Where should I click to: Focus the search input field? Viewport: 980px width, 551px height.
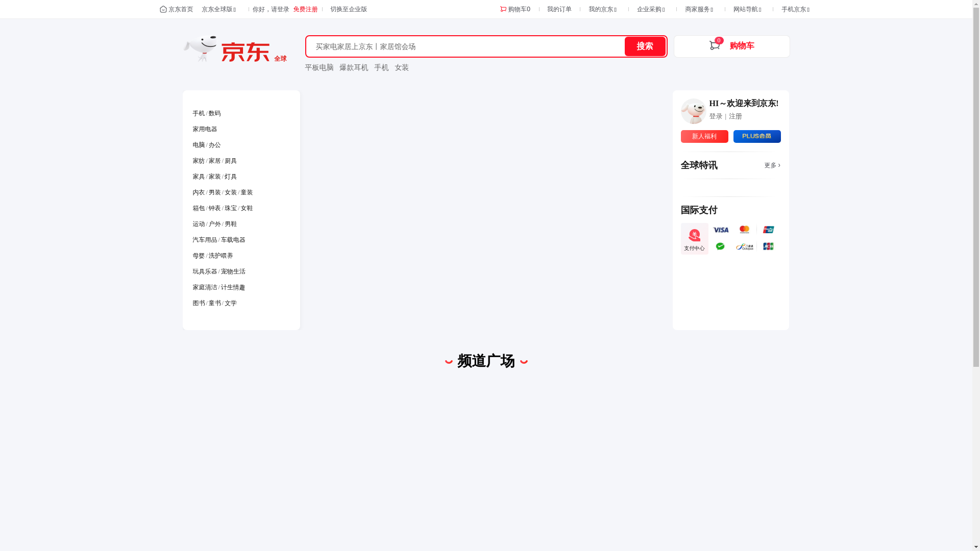tap(465, 46)
